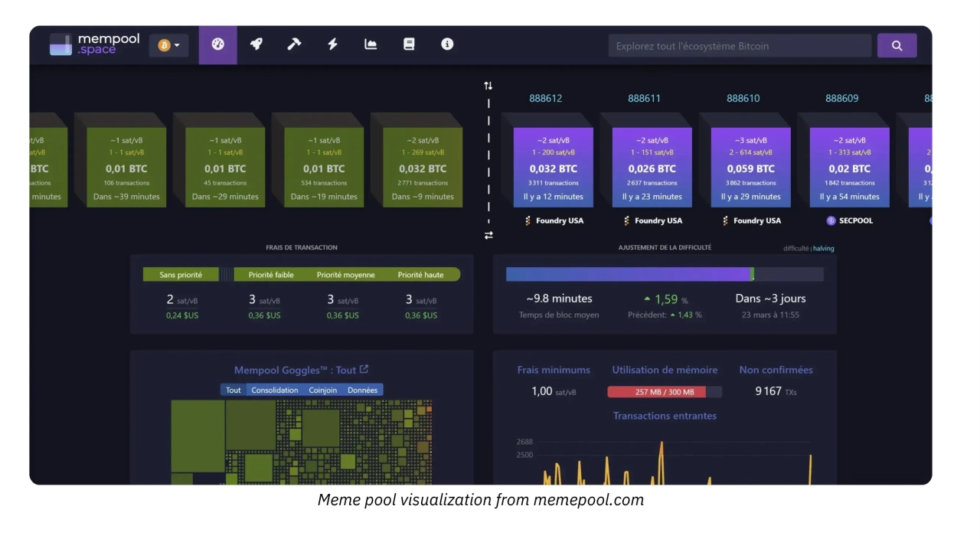Open the rocket acceleration icon
This screenshot has height=539, width=980.
click(256, 45)
